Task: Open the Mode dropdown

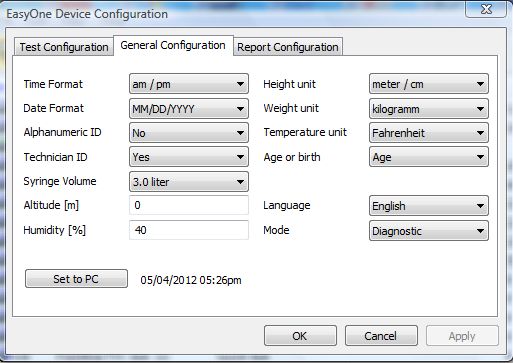Action: (x=429, y=231)
